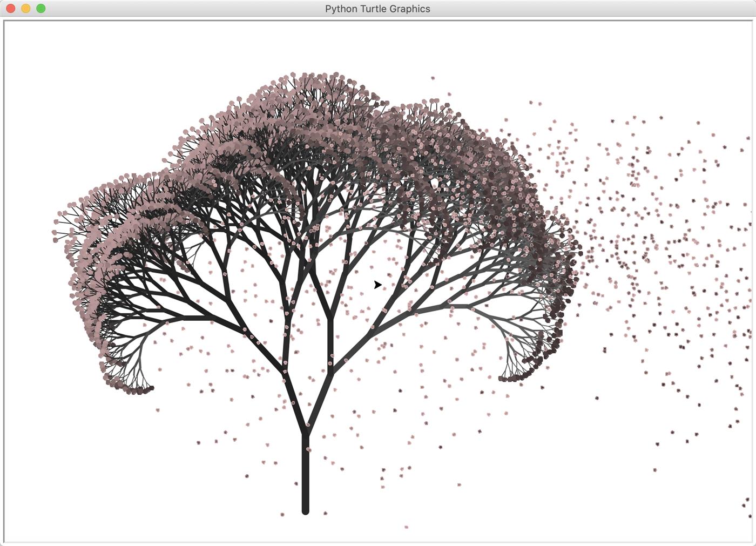
Task: Click the rightmost blossom edge of the canopy
Action: pos(579,252)
